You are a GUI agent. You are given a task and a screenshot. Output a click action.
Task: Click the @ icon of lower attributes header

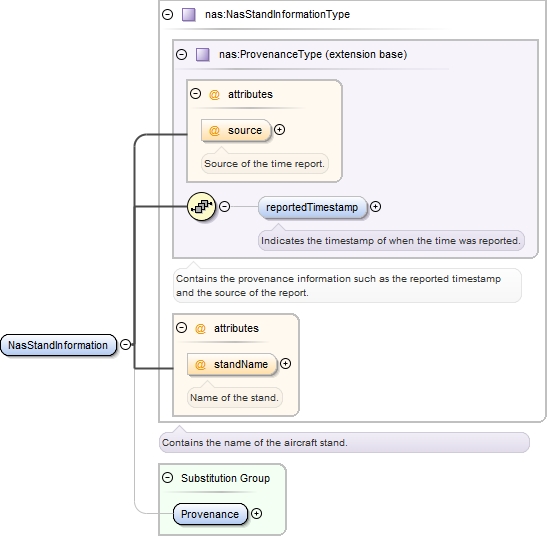(200, 328)
